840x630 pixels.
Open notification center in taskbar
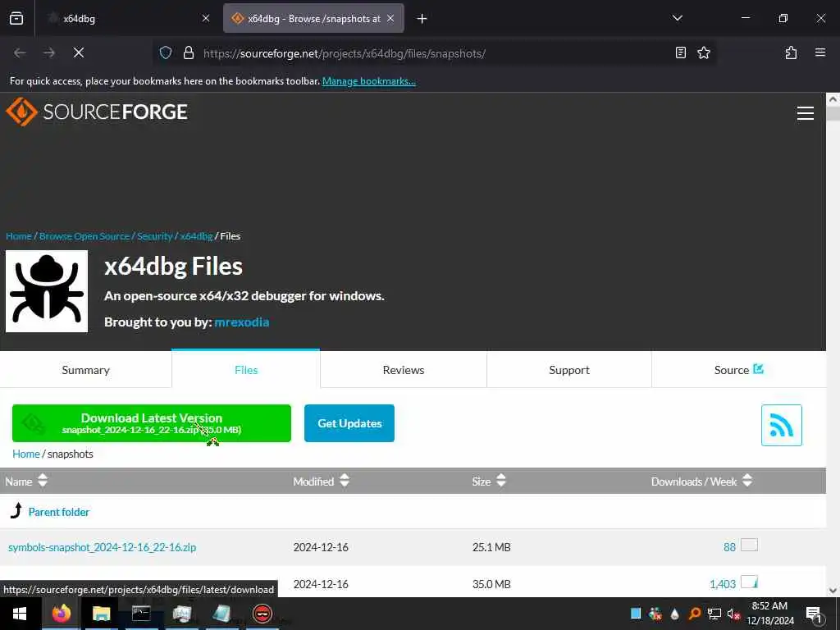(813, 614)
